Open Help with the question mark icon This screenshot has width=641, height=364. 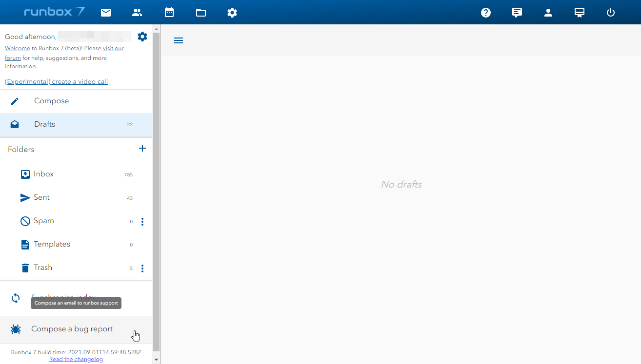(486, 12)
